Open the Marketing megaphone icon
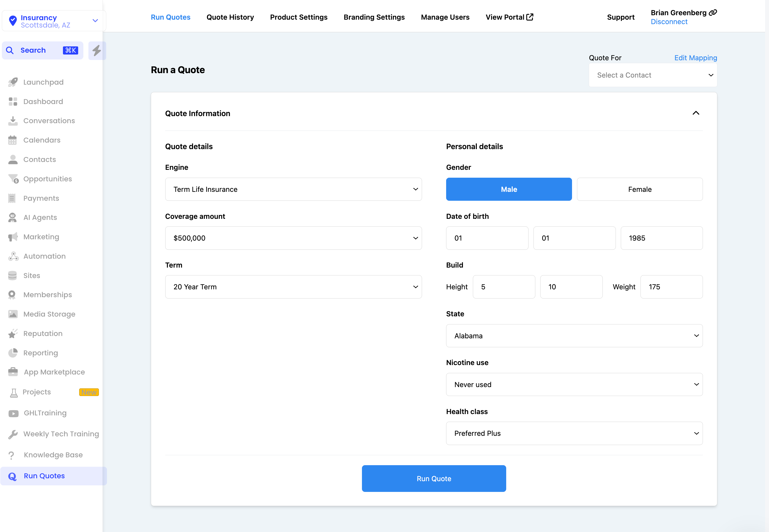Image resolution: width=769 pixels, height=532 pixels. pos(13,237)
